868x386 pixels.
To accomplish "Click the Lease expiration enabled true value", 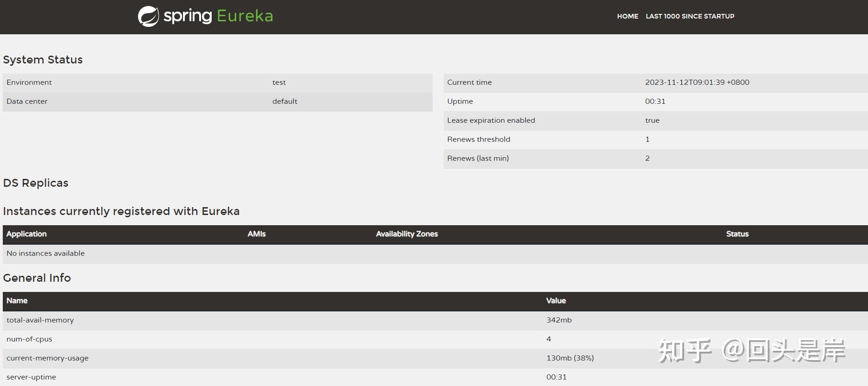I will 652,120.
